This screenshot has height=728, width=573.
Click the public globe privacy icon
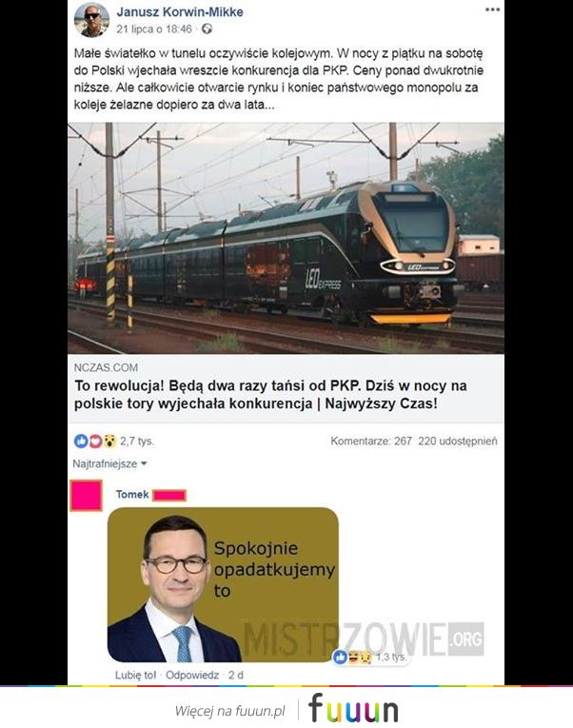click(207, 29)
